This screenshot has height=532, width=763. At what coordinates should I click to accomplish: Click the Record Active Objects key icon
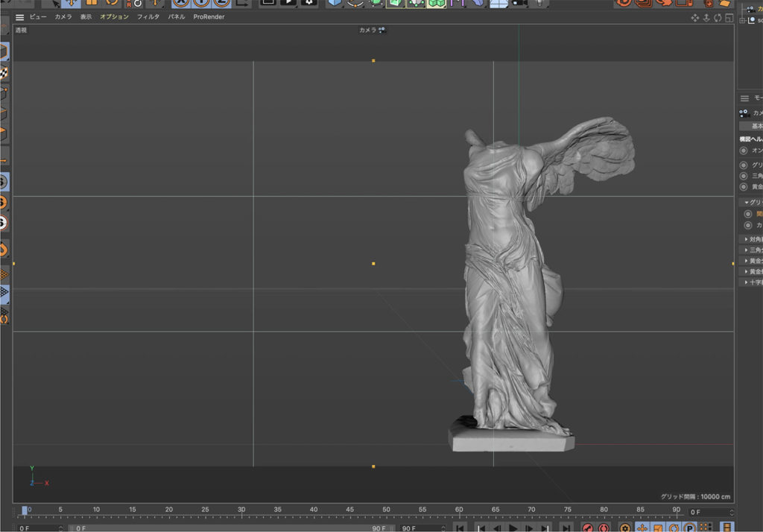pyautogui.click(x=588, y=528)
